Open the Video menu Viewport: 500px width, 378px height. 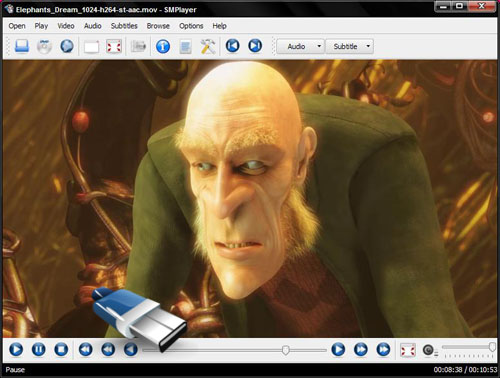[66, 26]
